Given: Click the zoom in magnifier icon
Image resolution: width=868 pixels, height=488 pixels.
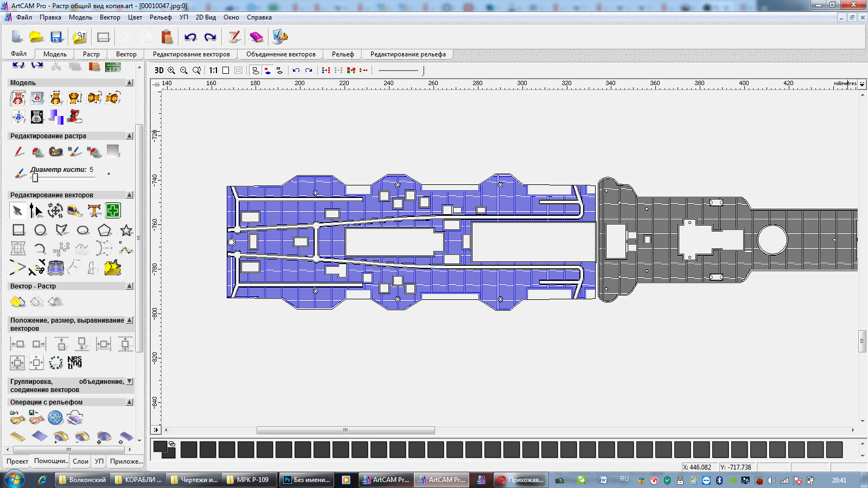Looking at the screenshot, I should 171,70.
